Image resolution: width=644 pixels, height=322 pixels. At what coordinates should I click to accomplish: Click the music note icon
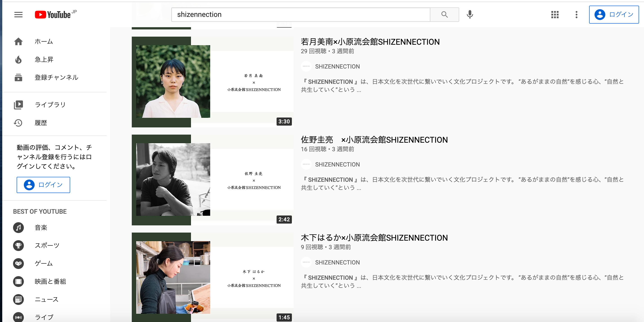(x=18, y=228)
